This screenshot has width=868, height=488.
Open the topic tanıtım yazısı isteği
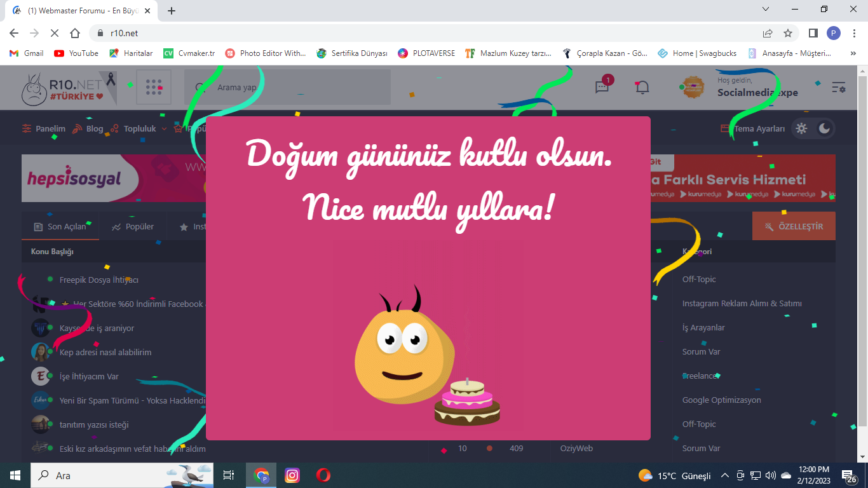click(94, 424)
